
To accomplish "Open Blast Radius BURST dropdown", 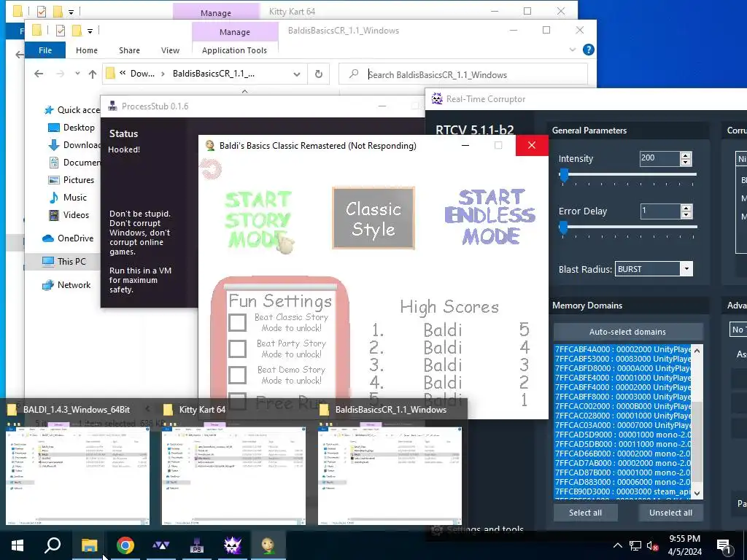I will click(686, 269).
